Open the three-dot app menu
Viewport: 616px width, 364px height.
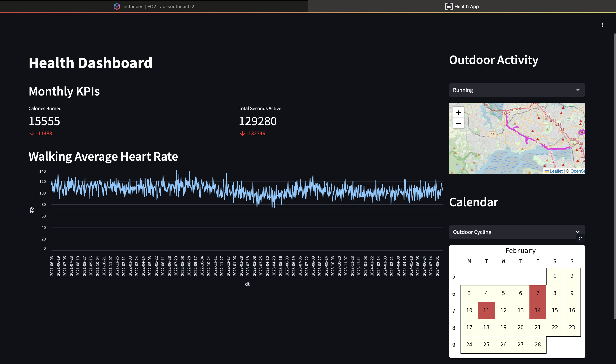[x=602, y=25]
